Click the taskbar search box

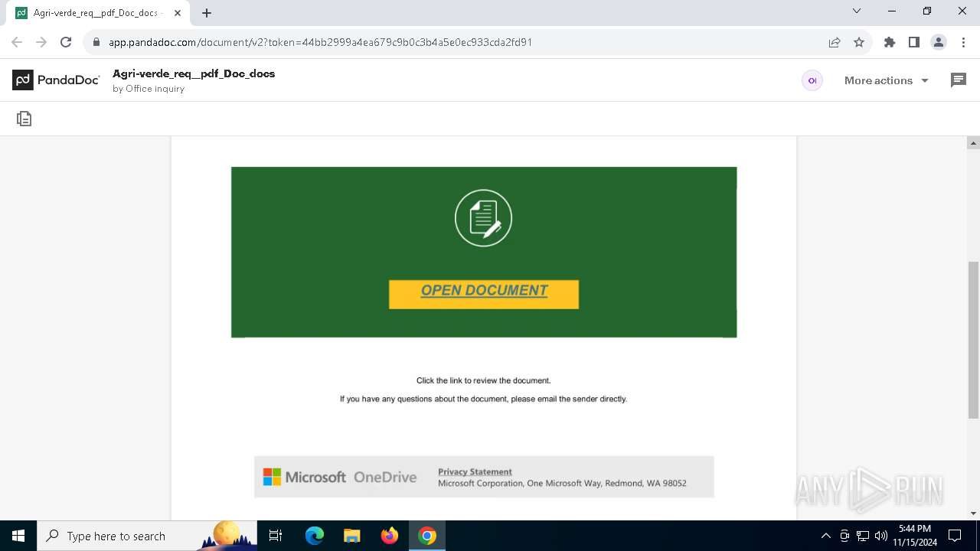coord(147,536)
